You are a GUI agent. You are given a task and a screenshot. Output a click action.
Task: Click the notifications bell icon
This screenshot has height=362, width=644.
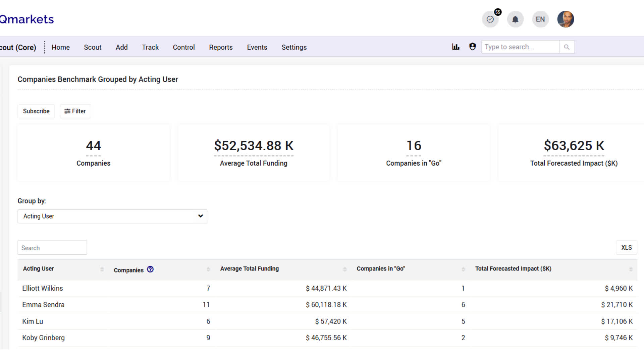[515, 19]
